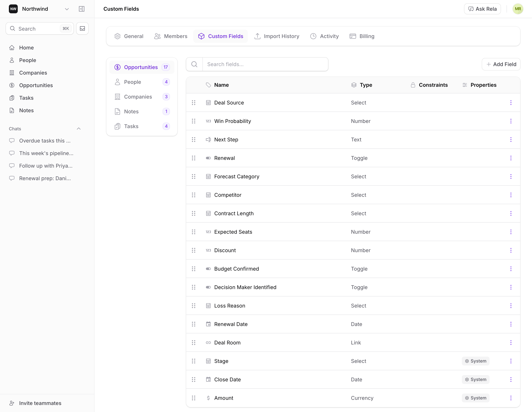Open kebab menu for Deal Room row
Viewport: 532px width, 412px height.
[511, 343]
